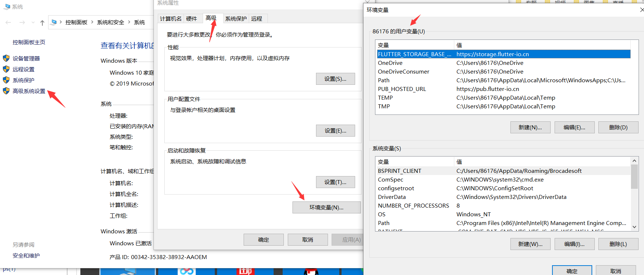Click the back arrow in System window
The height and width of the screenshot is (275, 644).
tap(8, 22)
